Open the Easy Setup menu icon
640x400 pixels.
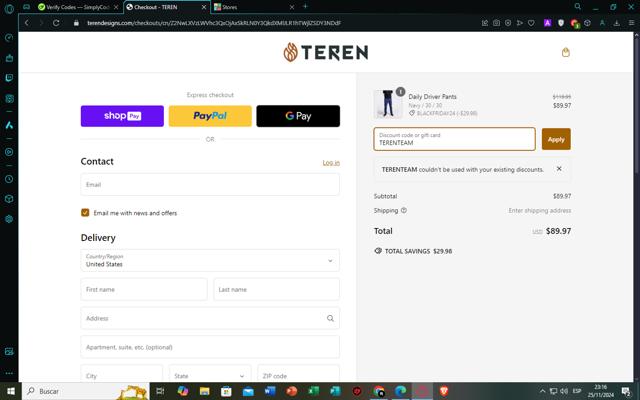click(x=631, y=23)
